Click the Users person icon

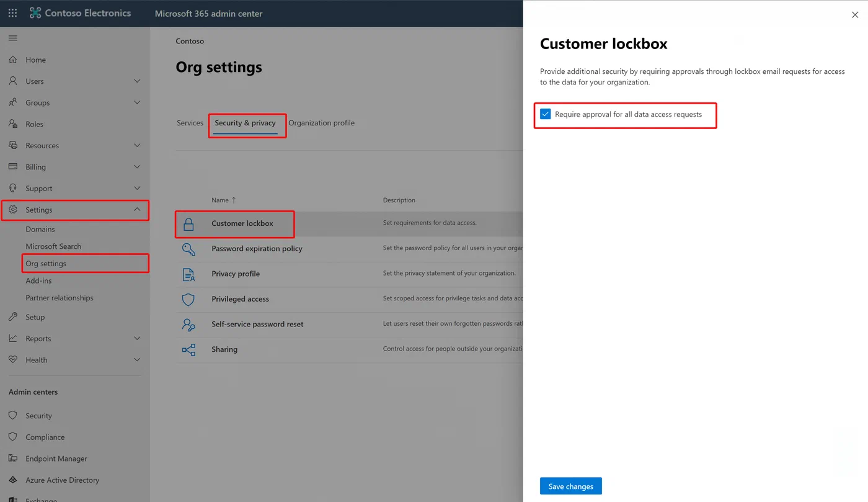click(13, 81)
